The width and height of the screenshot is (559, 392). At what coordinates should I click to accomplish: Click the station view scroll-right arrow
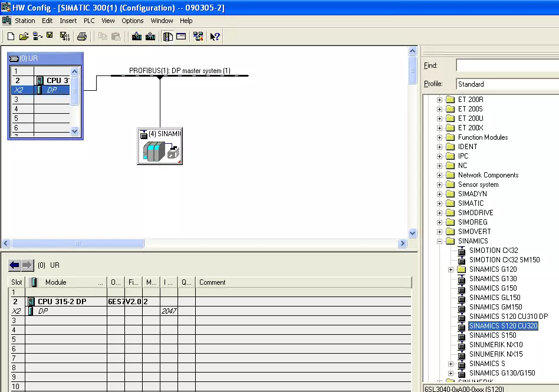pos(403,243)
